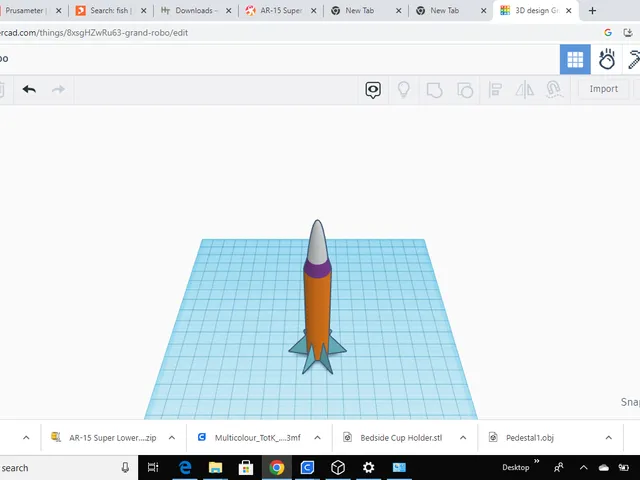Open the Bricks pickaxe view icon

coord(633,60)
